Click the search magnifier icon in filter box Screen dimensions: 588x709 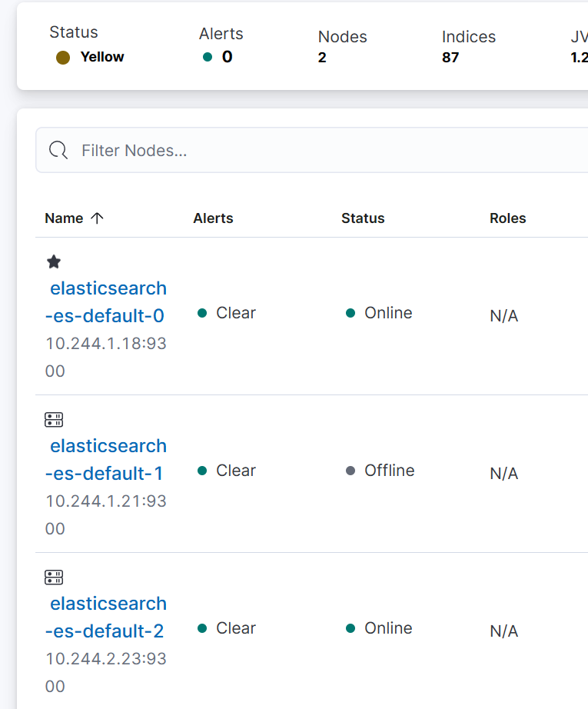point(58,150)
